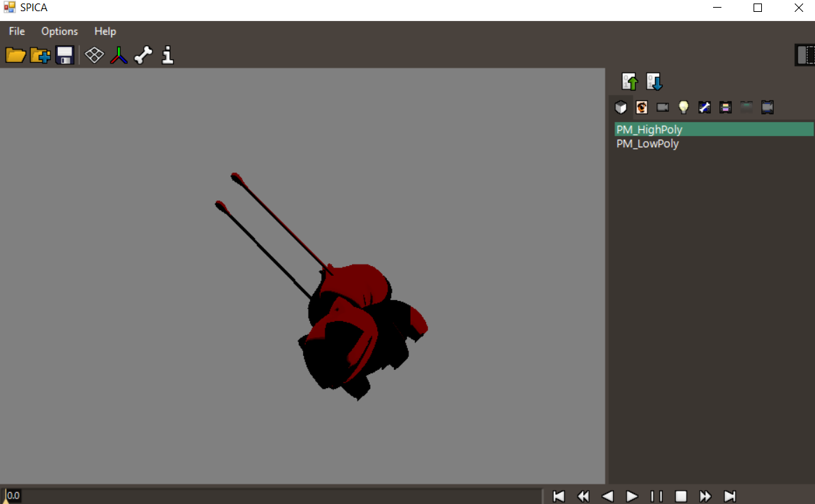Maximize the SPICA window
Viewport: 815px width, 504px height.
758,8
